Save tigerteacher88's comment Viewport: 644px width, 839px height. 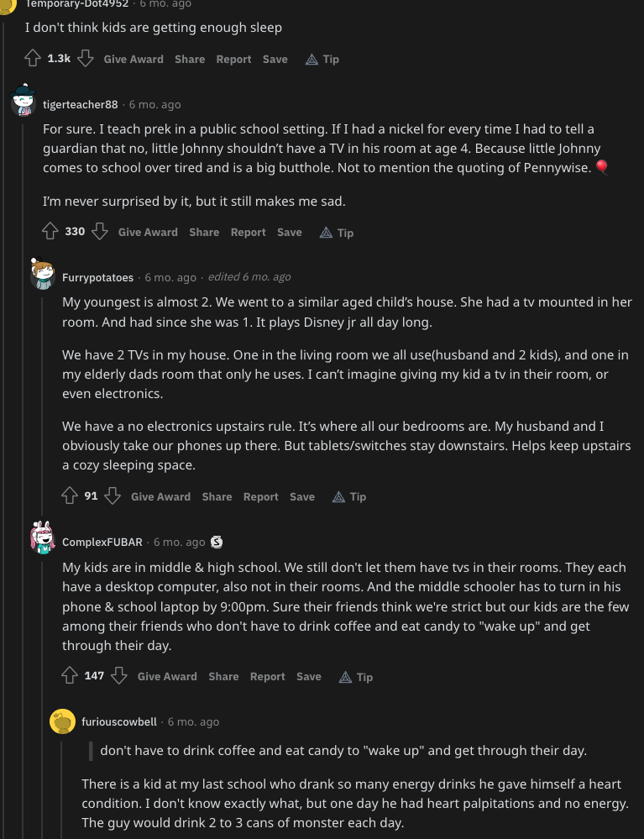[x=290, y=233]
